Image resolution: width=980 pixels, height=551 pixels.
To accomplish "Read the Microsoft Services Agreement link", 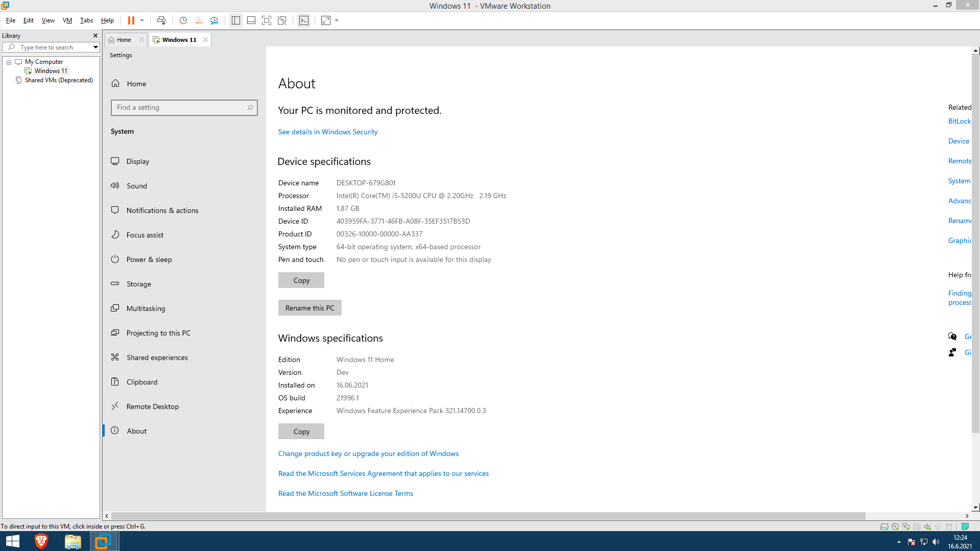I will tap(384, 473).
